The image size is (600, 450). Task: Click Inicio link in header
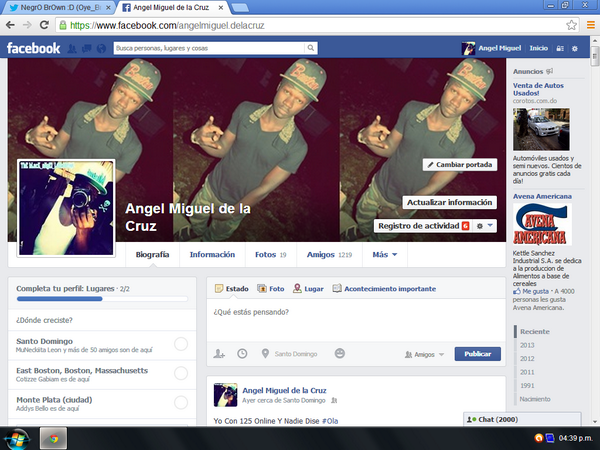coord(538,48)
